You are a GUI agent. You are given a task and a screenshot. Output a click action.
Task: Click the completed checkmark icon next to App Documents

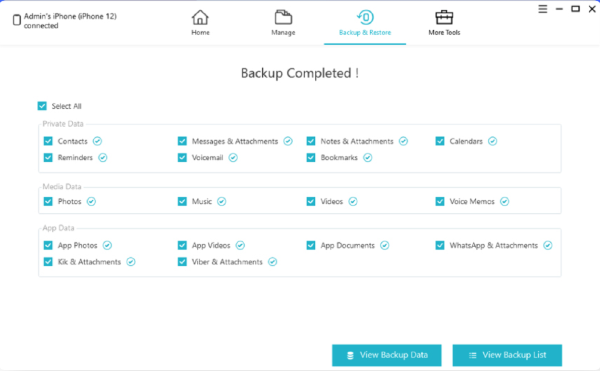coord(385,246)
